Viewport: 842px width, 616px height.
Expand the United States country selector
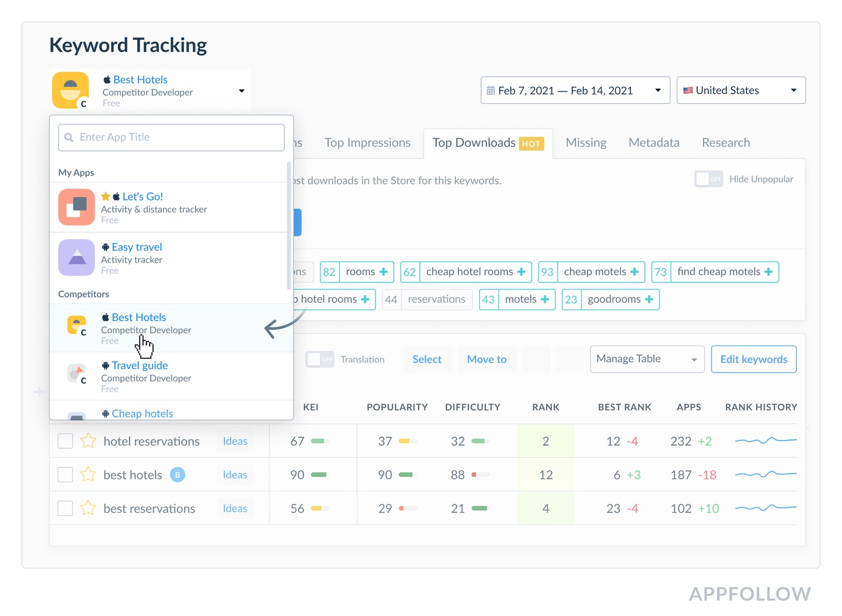[x=740, y=91]
